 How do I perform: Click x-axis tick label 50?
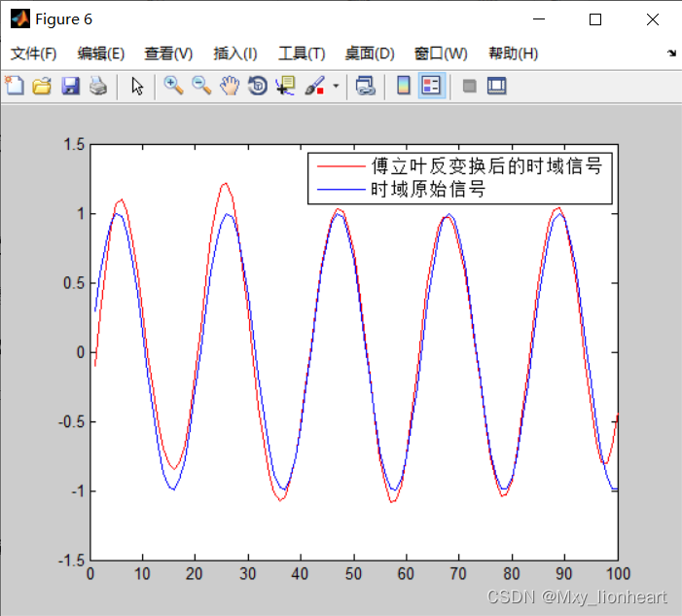click(x=353, y=574)
